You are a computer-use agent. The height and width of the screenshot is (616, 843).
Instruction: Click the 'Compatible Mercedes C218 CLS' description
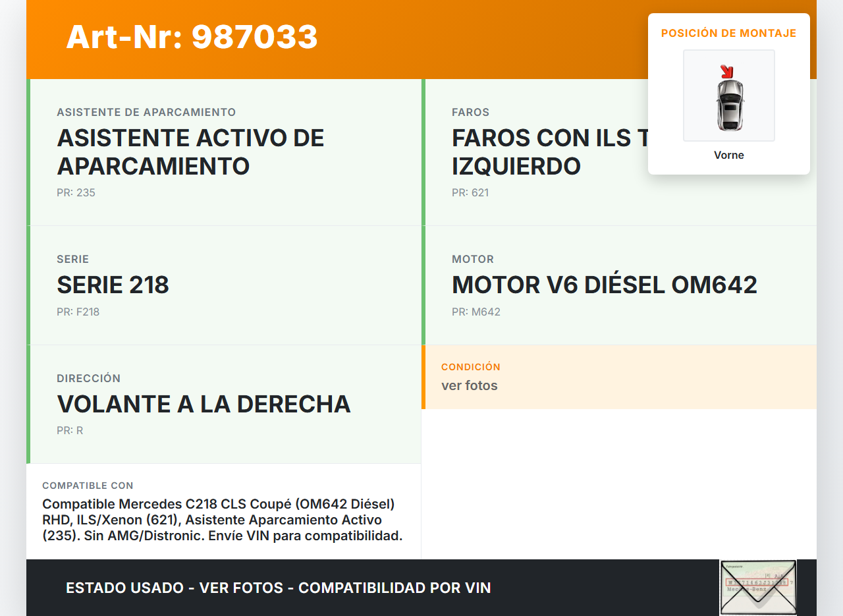coord(222,520)
